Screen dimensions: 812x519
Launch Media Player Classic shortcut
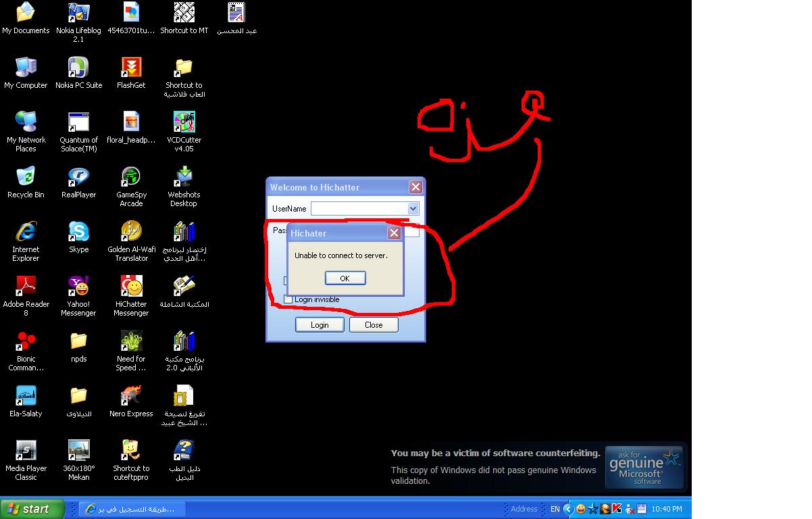(x=26, y=451)
